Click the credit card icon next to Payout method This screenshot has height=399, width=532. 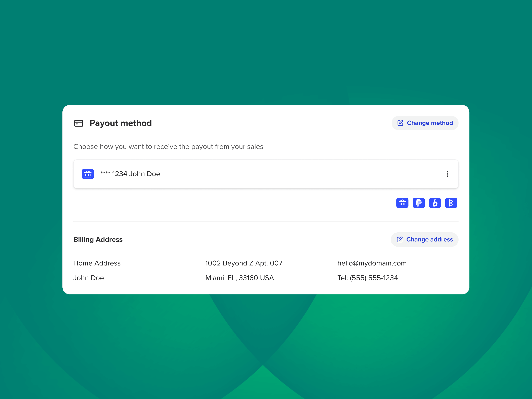[79, 123]
